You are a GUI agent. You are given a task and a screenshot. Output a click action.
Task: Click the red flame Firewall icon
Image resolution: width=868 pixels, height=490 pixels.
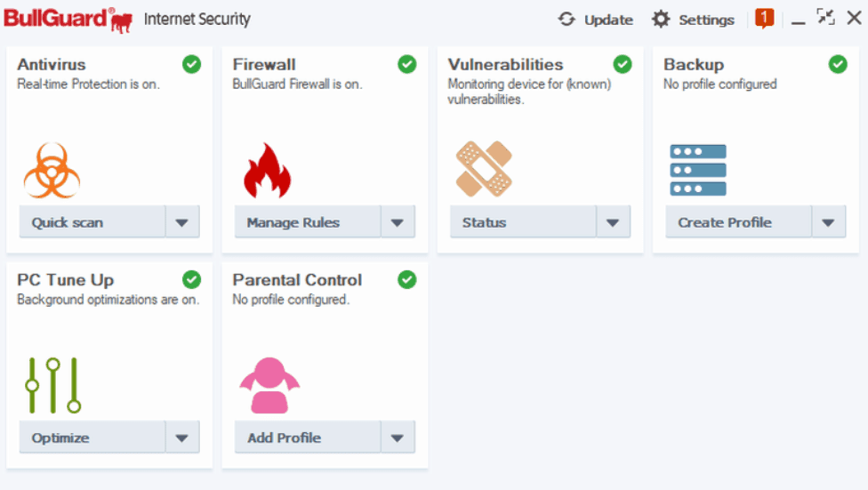[x=267, y=170]
